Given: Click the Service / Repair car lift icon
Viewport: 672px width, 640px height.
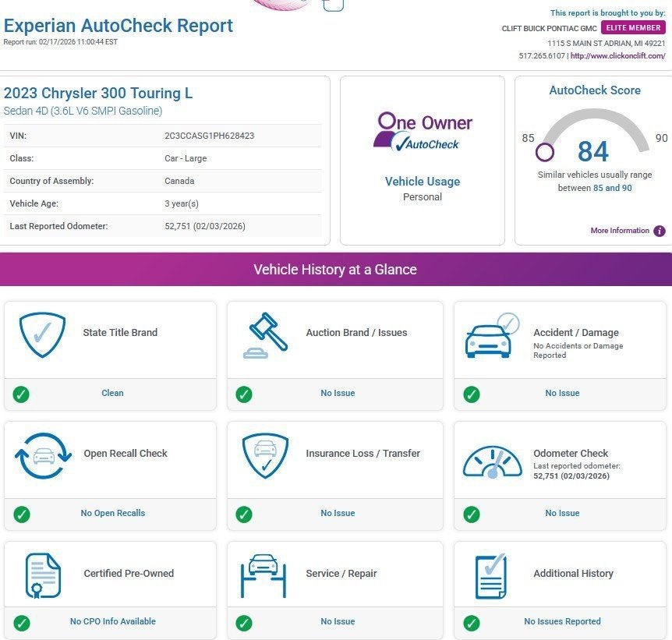Looking at the screenshot, I should [x=265, y=575].
